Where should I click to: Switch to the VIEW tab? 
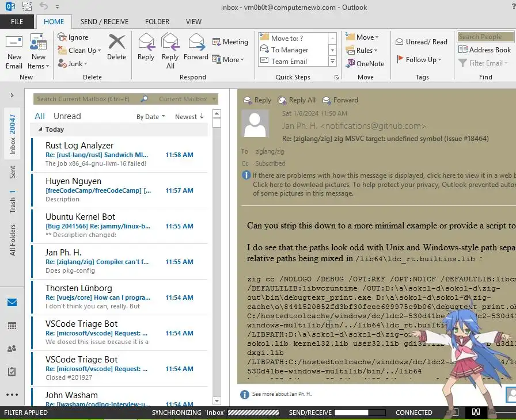coord(193,22)
